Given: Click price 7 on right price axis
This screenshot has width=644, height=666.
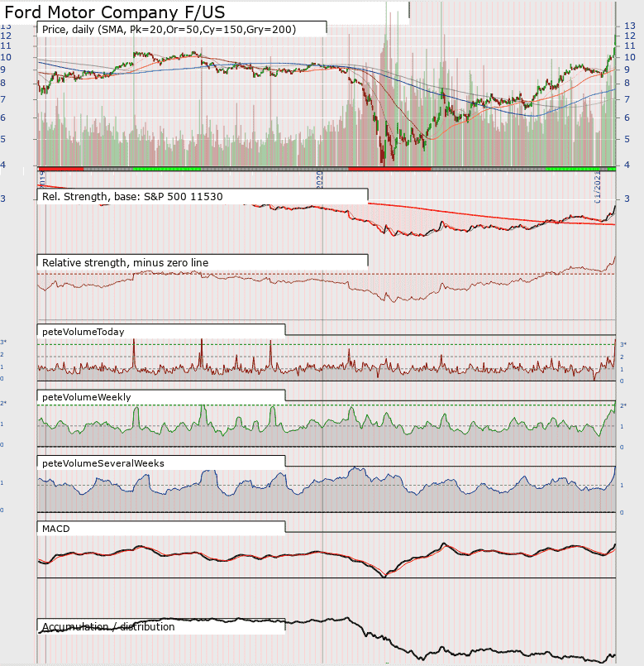Looking at the screenshot, I should click(x=627, y=99).
